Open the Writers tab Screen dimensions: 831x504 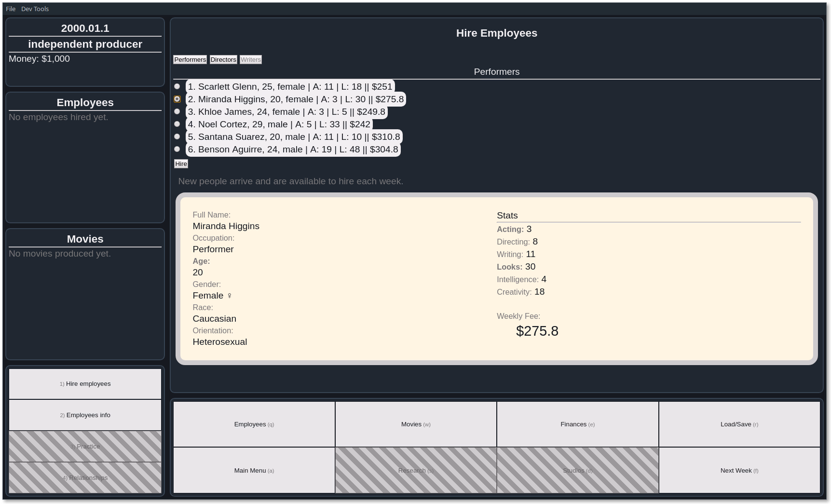251,60
